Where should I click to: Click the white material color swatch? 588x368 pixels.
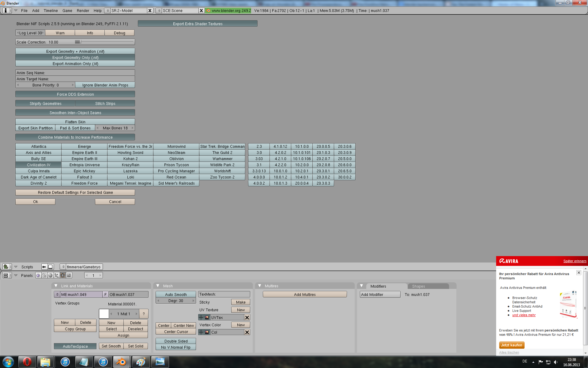[x=104, y=314]
